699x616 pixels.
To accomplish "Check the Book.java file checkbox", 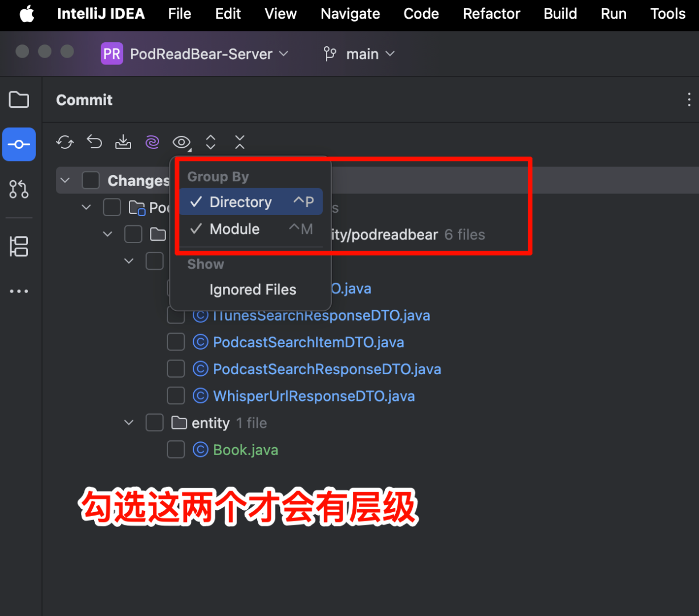I will point(176,449).
